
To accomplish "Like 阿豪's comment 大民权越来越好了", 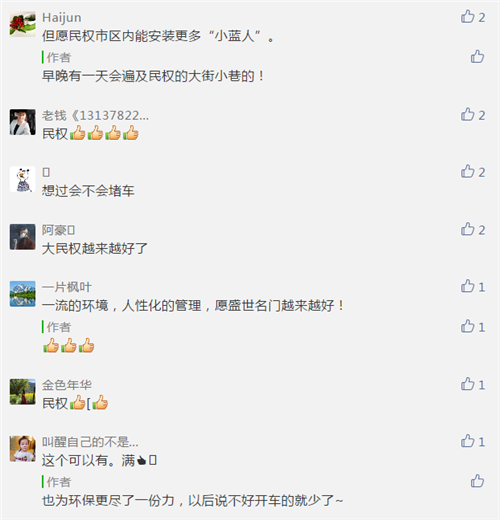I will 473,230.
